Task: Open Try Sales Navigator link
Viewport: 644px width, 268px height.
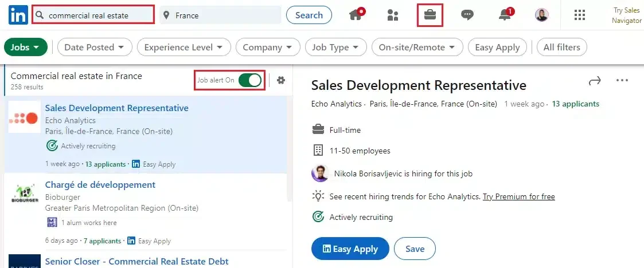Action: coord(626,15)
